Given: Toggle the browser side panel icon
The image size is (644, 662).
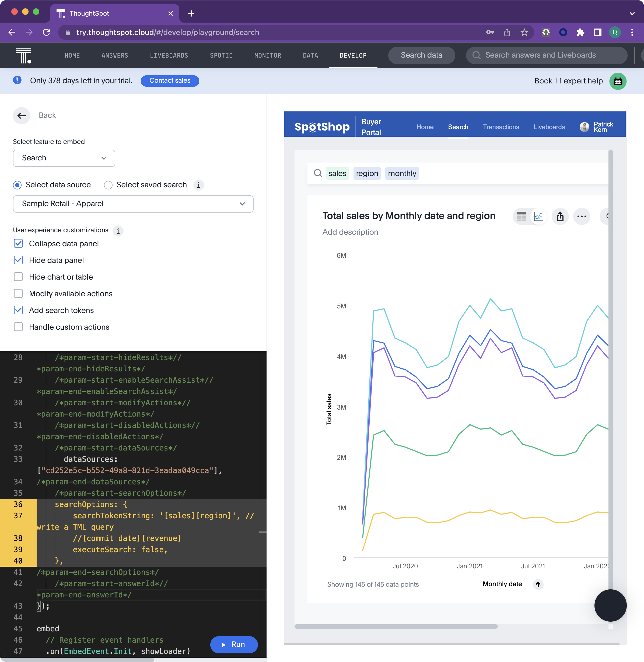Looking at the screenshot, I should pyautogui.click(x=598, y=32).
